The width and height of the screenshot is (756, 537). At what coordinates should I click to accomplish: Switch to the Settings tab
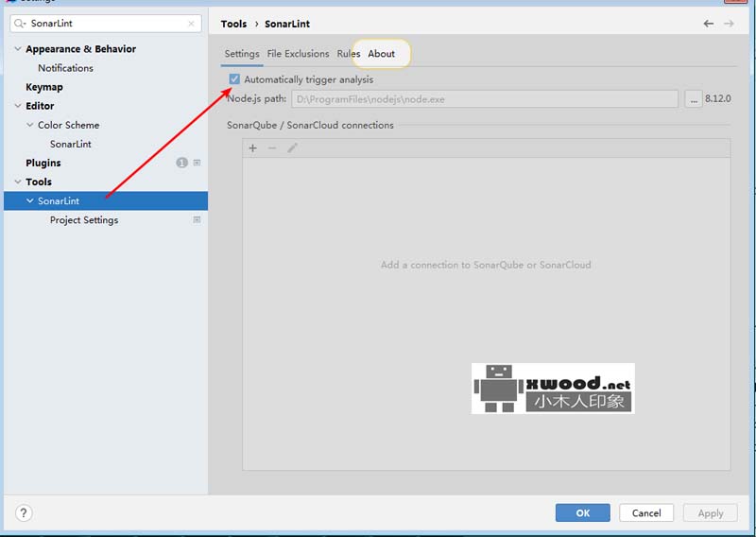(242, 54)
